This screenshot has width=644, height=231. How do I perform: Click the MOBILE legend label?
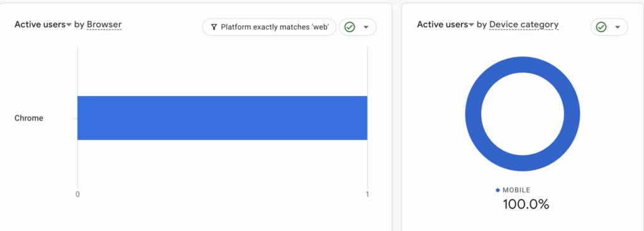pyautogui.click(x=516, y=190)
